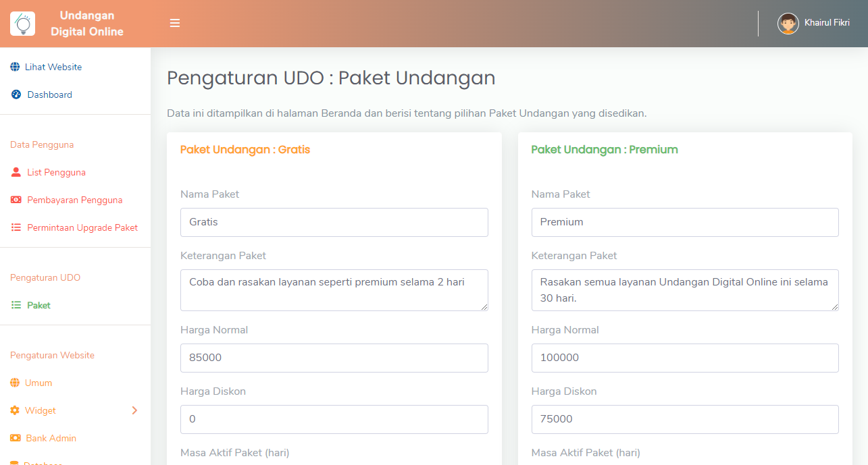
Task: Click Khairul Fikri's profile avatar
Action: tap(788, 24)
